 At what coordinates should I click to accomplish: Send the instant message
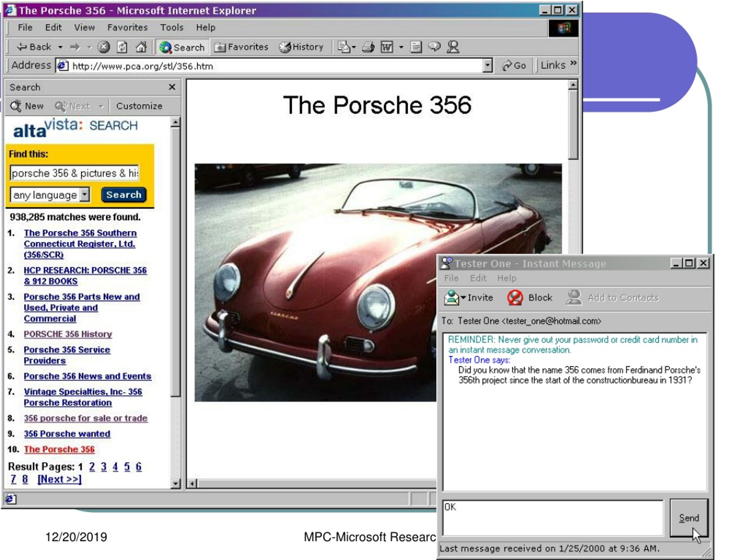[689, 518]
